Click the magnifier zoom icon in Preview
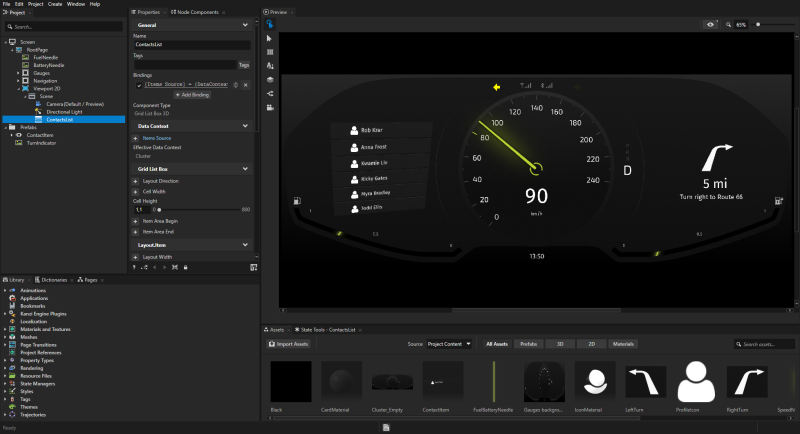This screenshot has height=434, width=800. 729,23
